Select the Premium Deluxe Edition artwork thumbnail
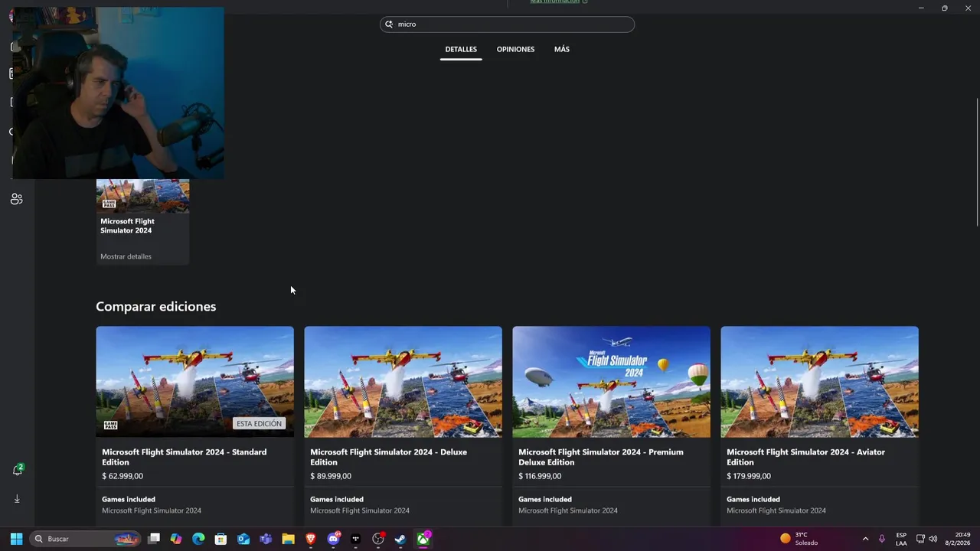The image size is (980, 551). 611,382
